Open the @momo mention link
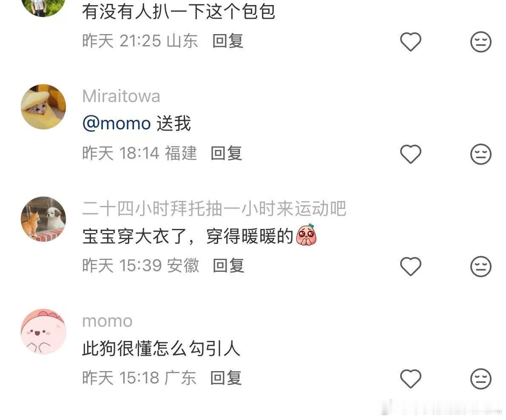The height and width of the screenshot is (420, 506). (117, 124)
